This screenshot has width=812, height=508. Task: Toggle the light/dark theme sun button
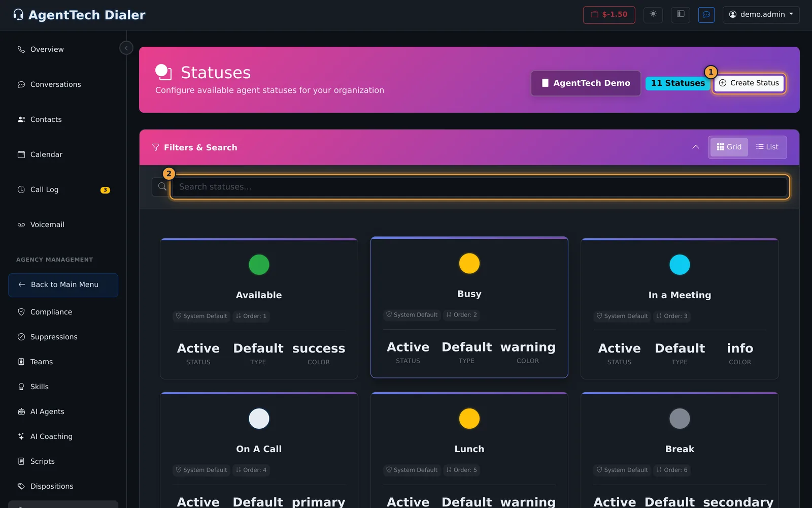point(653,15)
